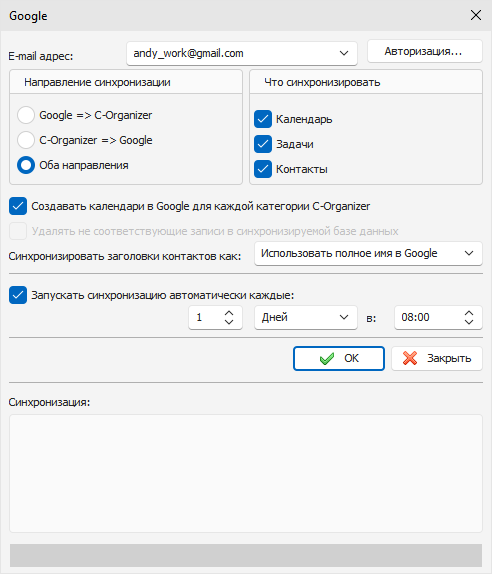Screen dimensions: 492x574
Task: Open the Дней interval unit dropdown
Action: 344,317
